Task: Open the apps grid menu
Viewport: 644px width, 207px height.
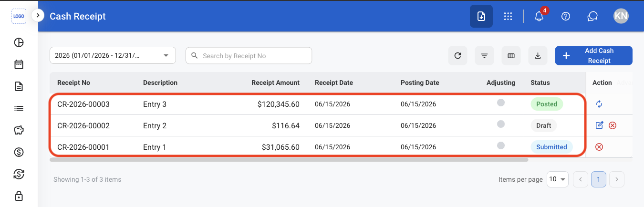Action: (x=508, y=16)
